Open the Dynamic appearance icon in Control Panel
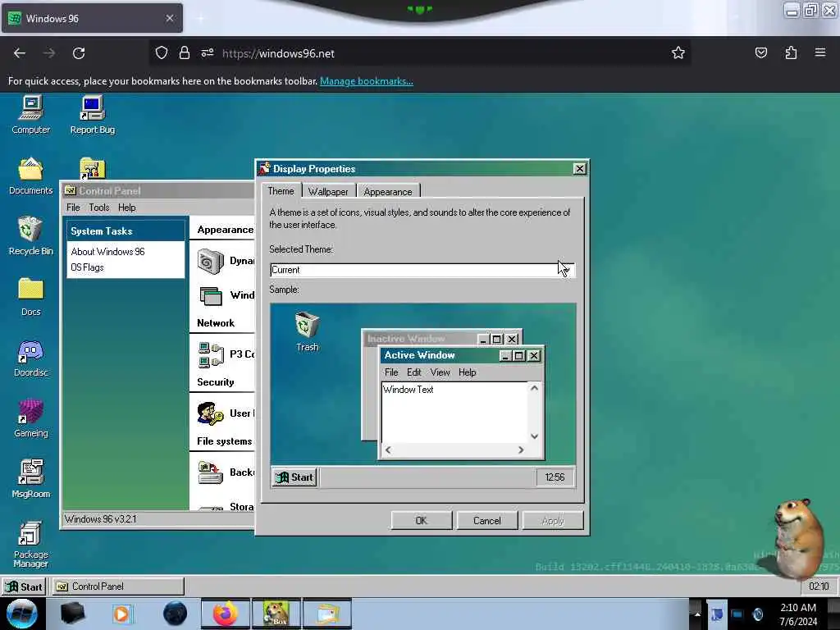840x630 pixels. [x=210, y=262]
